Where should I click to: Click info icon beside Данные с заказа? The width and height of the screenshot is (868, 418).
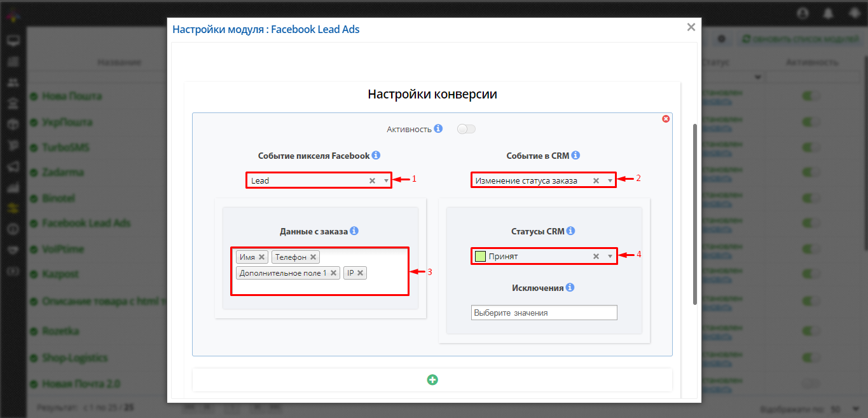coord(354,231)
